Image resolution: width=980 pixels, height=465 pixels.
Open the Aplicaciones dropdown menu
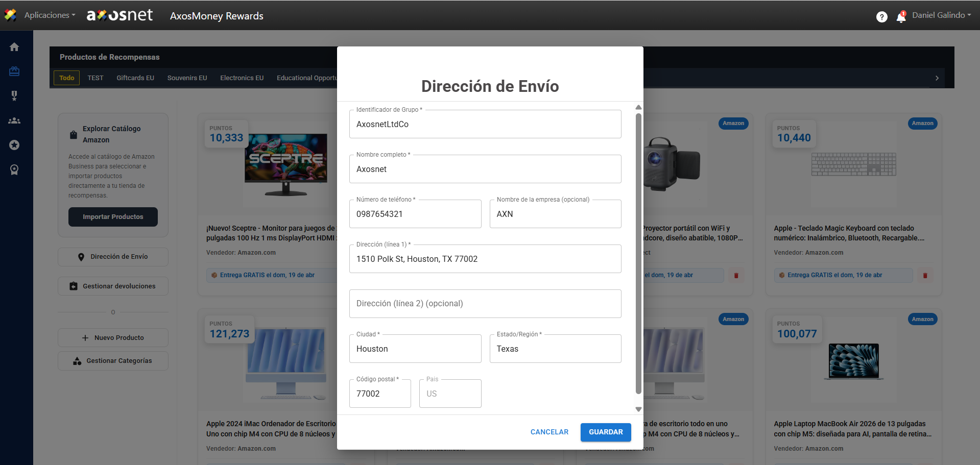[50, 15]
